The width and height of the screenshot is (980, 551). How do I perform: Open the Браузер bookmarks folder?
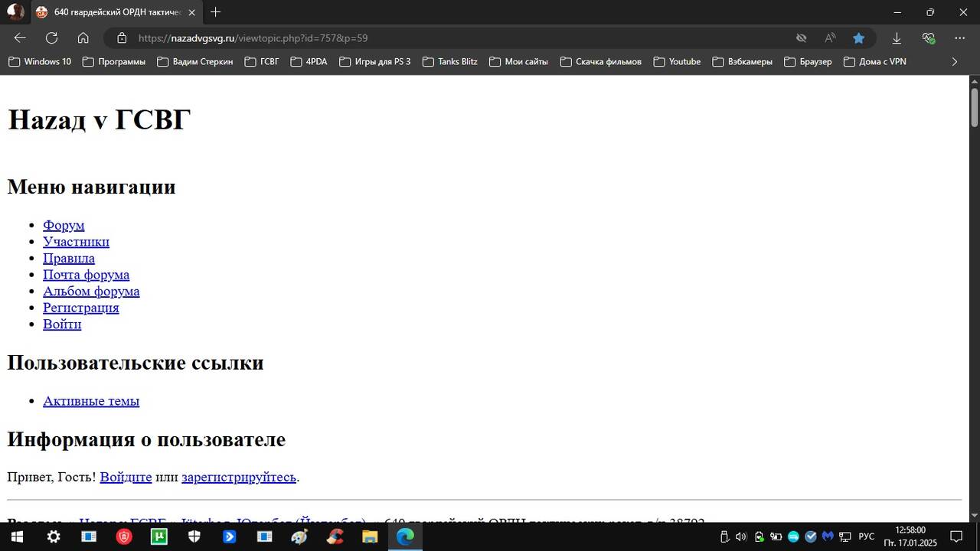[808, 61]
